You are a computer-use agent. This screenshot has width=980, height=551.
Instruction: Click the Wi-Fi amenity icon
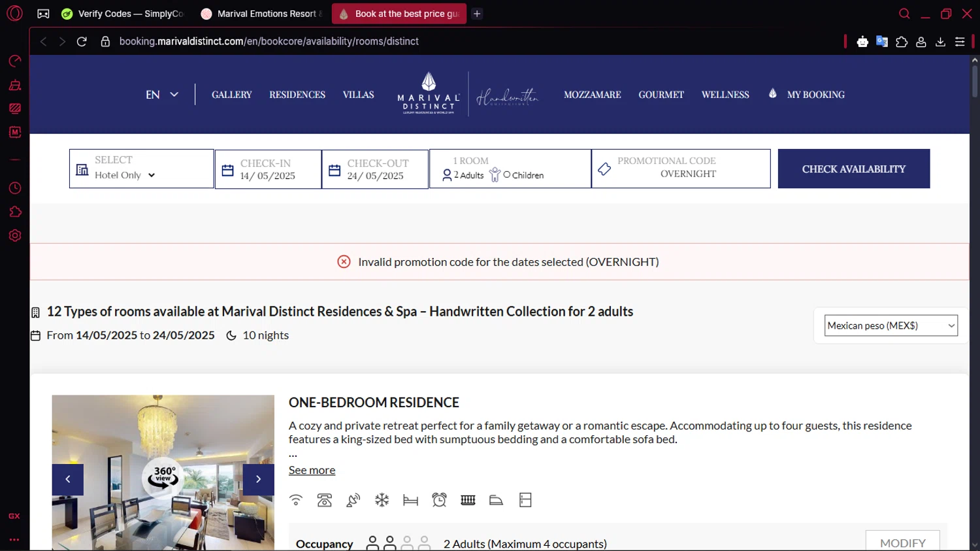point(296,500)
